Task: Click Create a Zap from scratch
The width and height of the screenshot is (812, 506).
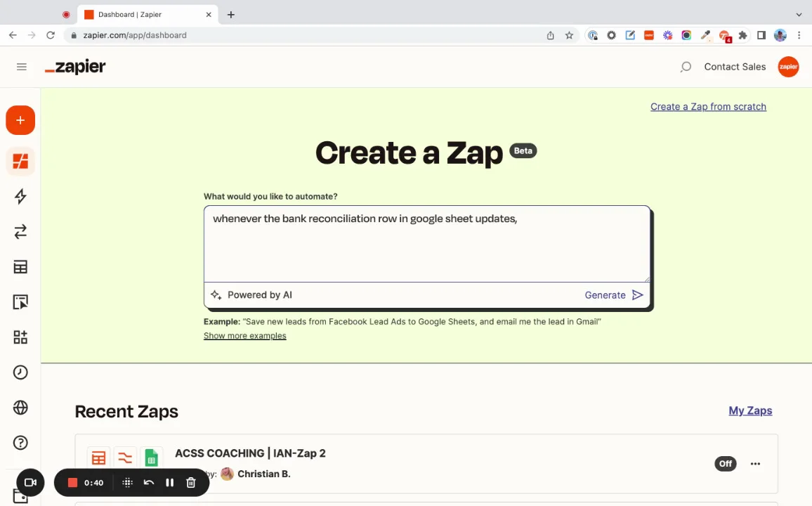Action: pyautogui.click(x=708, y=106)
